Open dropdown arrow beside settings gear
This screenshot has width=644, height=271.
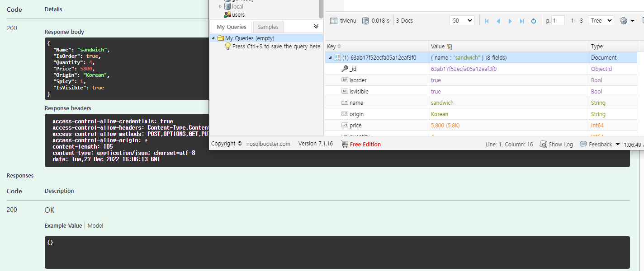pyautogui.click(x=633, y=21)
